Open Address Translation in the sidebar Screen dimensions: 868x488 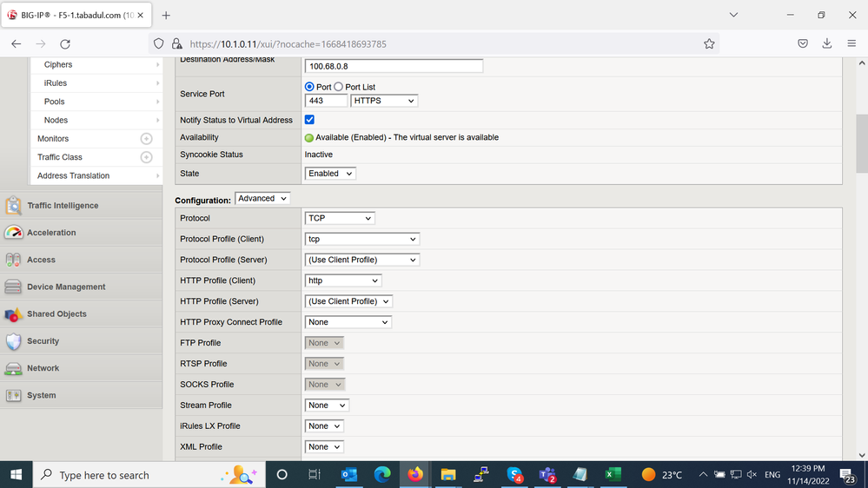coord(73,175)
